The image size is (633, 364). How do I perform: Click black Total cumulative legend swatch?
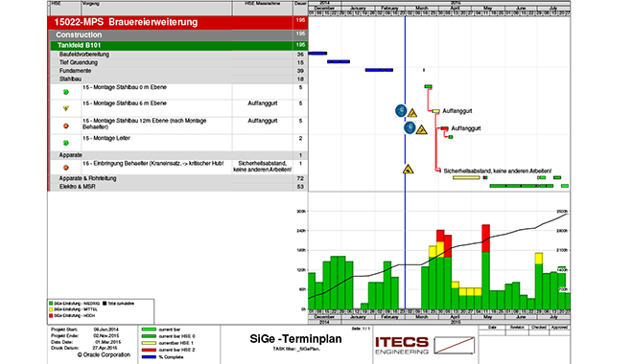105,303
